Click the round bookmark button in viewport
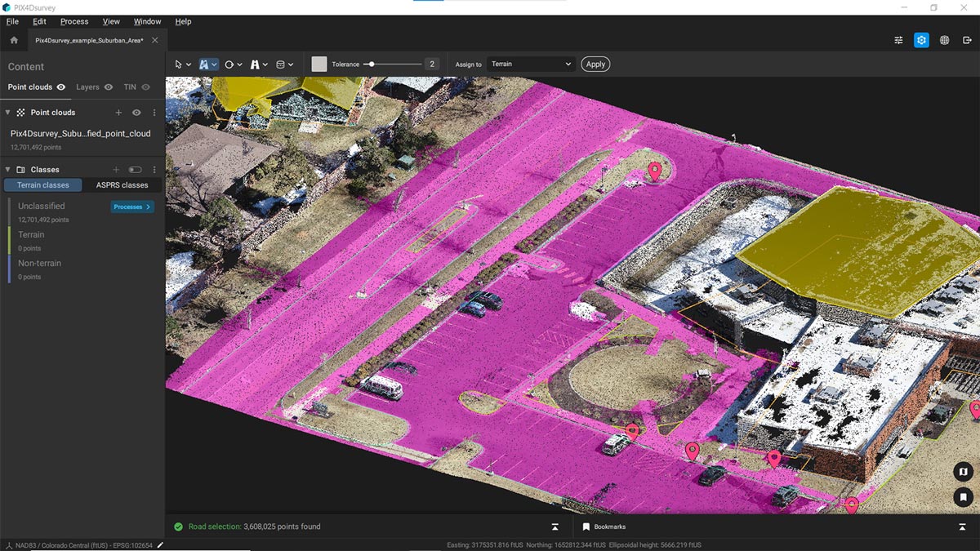 pos(963,496)
